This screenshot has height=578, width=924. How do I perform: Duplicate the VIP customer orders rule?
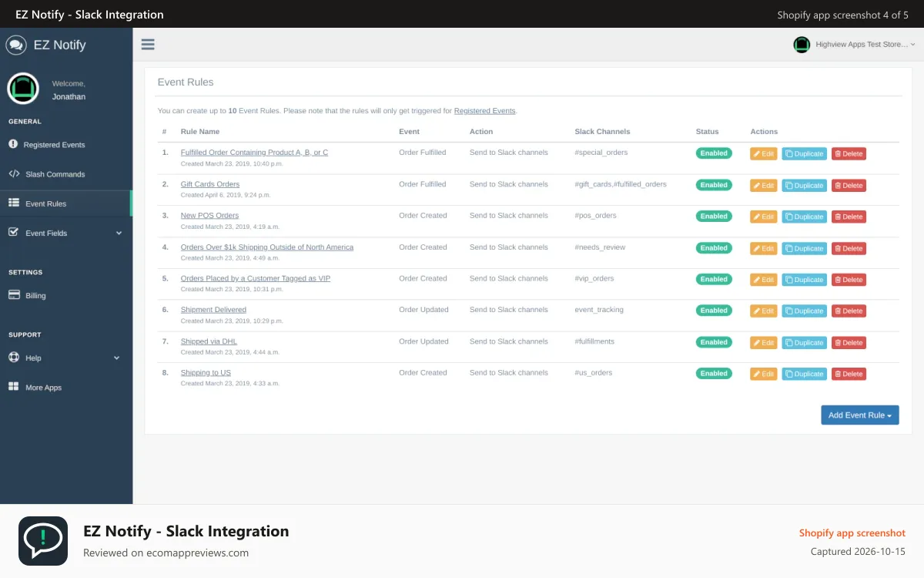point(804,280)
